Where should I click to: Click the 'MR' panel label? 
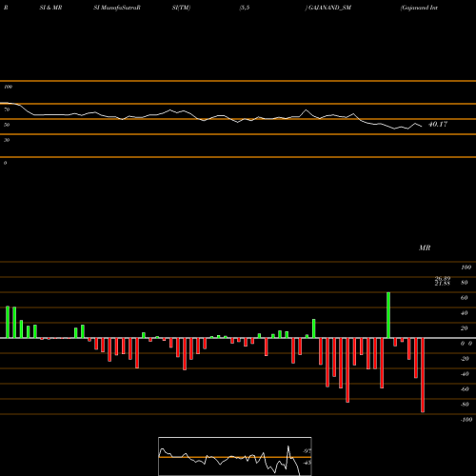click(425, 248)
